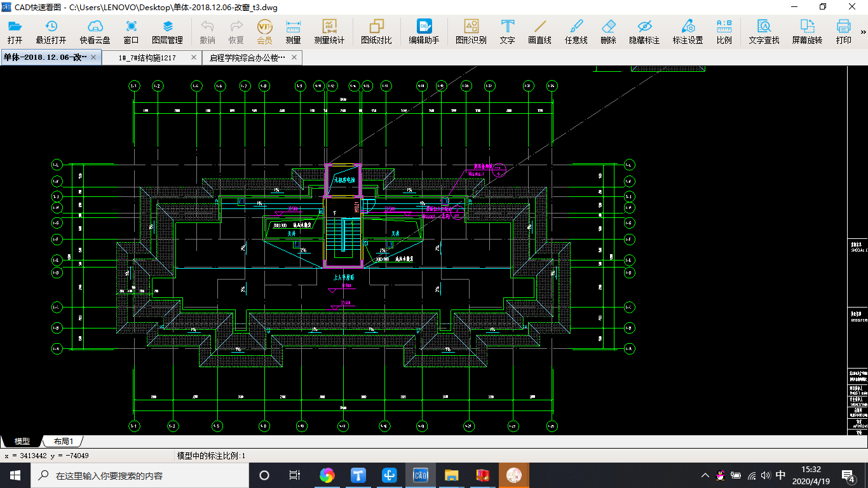Click the x y coordinate readout

click(x=46, y=456)
